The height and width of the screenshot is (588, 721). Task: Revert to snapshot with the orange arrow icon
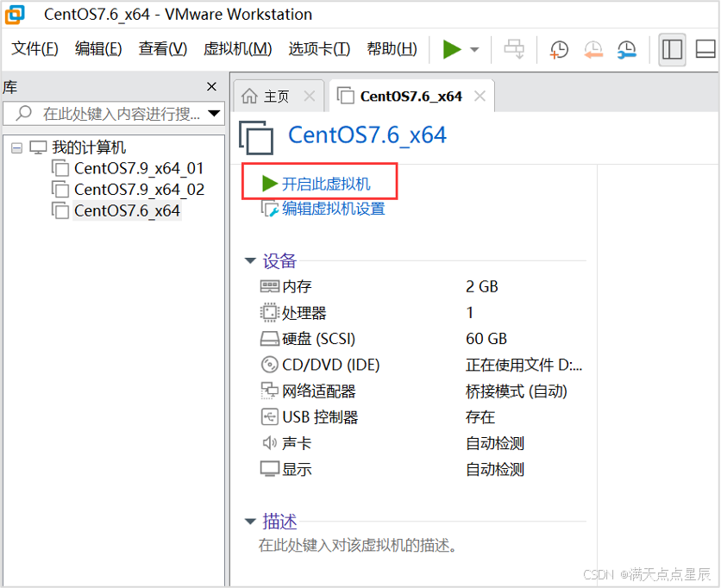[x=593, y=49]
